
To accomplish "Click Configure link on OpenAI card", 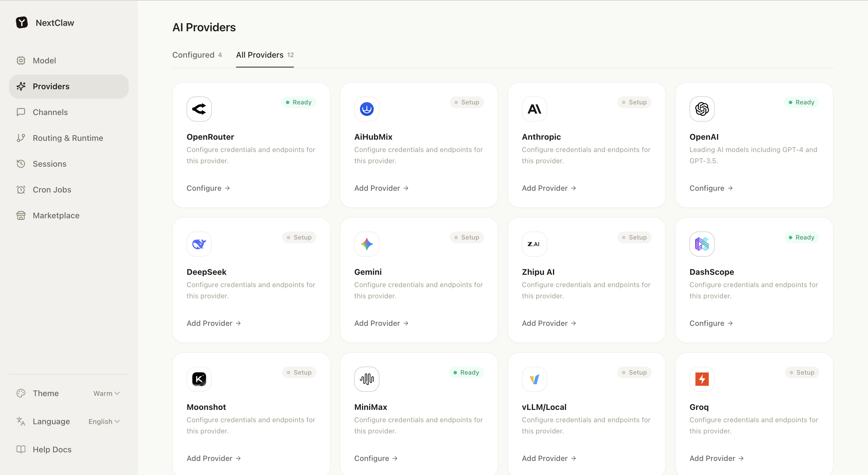I will coord(711,188).
